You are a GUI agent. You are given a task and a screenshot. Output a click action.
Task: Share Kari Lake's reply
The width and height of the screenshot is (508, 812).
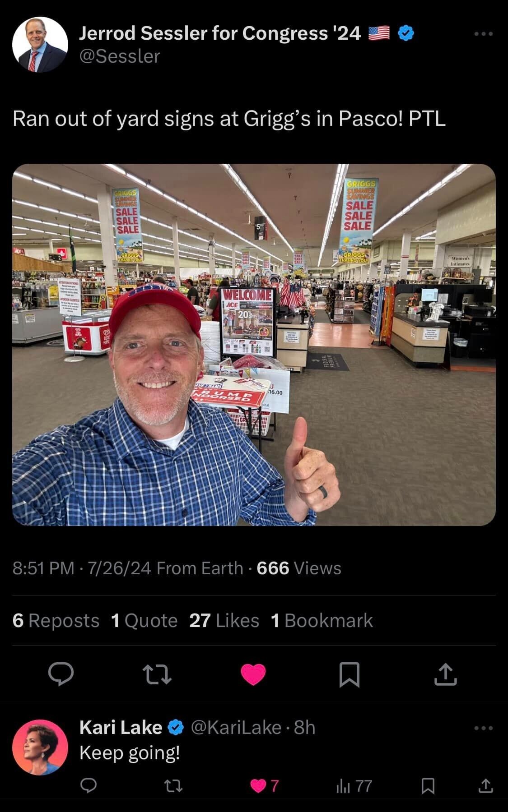point(485,786)
